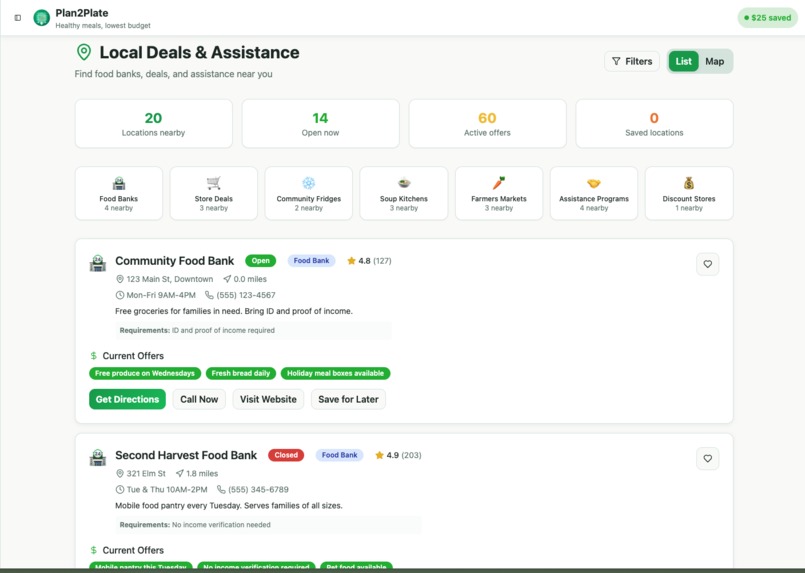
Task: Toggle the sidebar panel icon
Action: (17, 17)
